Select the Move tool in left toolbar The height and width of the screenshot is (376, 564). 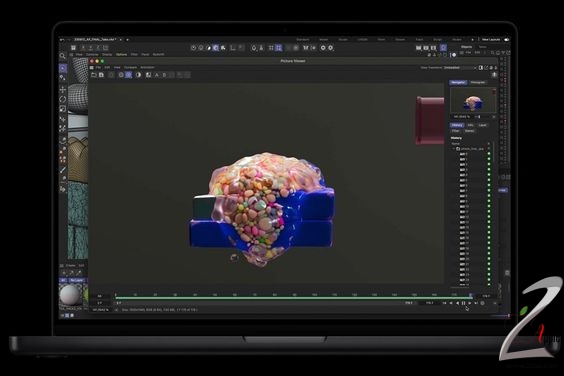pyautogui.click(x=63, y=90)
